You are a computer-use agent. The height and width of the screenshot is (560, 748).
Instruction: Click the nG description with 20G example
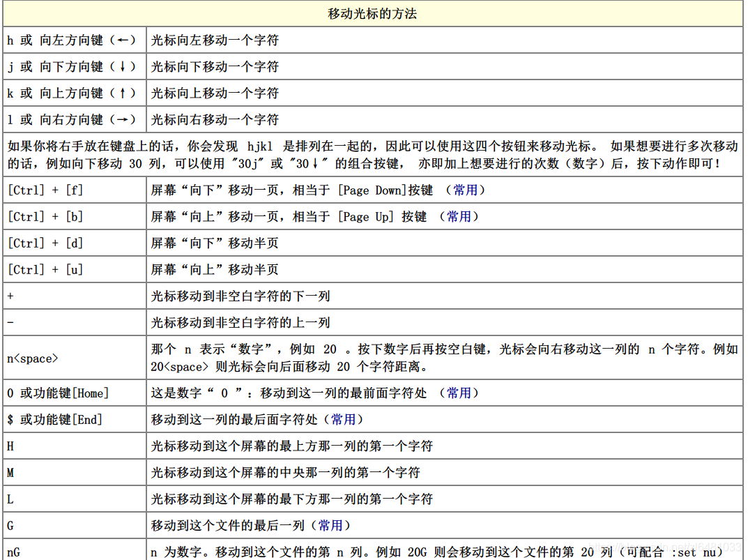tap(438, 552)
